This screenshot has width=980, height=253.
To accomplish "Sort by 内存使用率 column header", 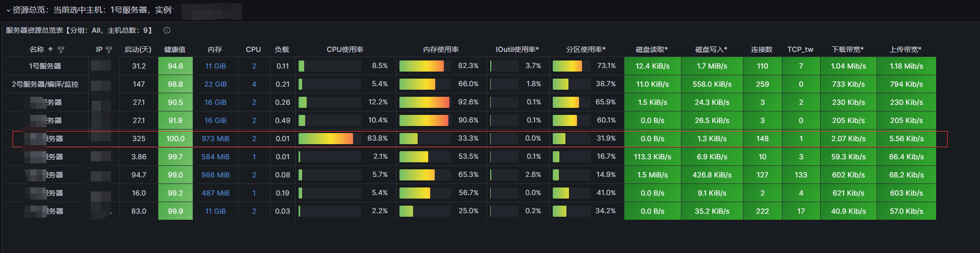I will click(x=441, y=49).
